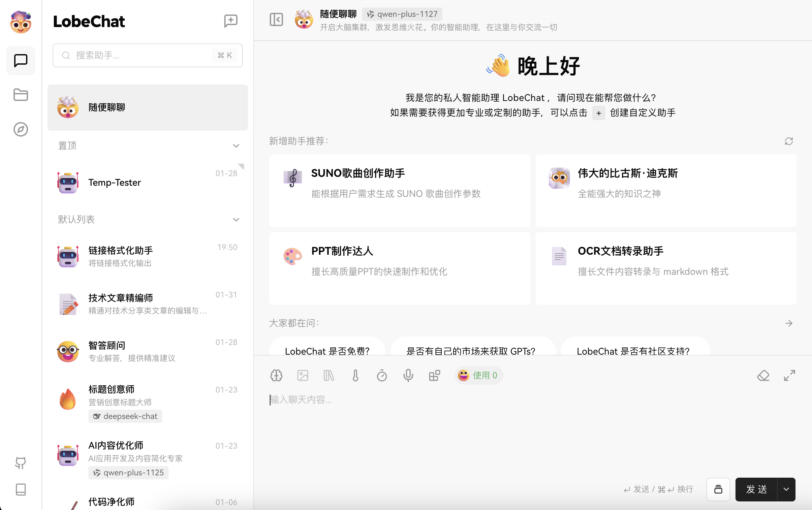Open the Files panel from the left rail

tap(20, 95)
